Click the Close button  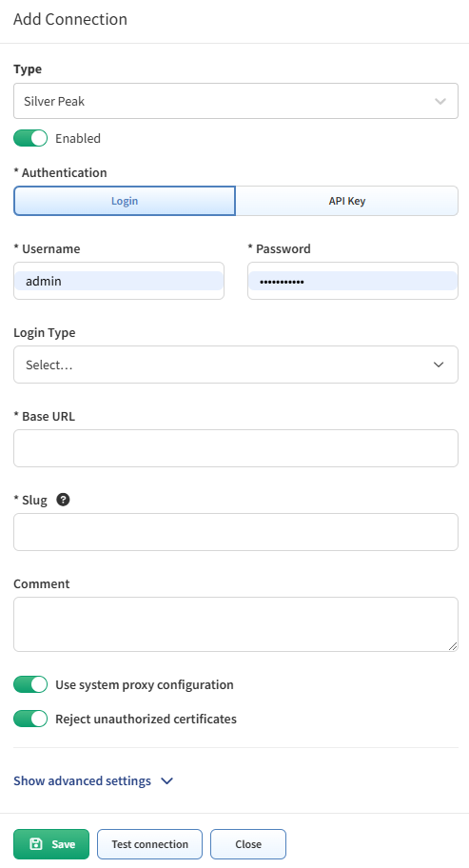coord(248,843)
